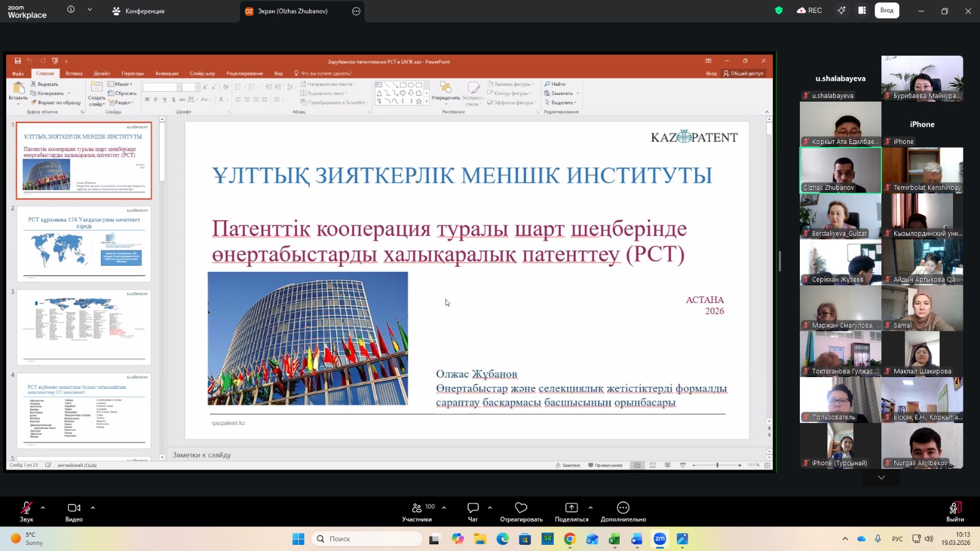Click the Вход sign-in button

(x=886, y=10)
